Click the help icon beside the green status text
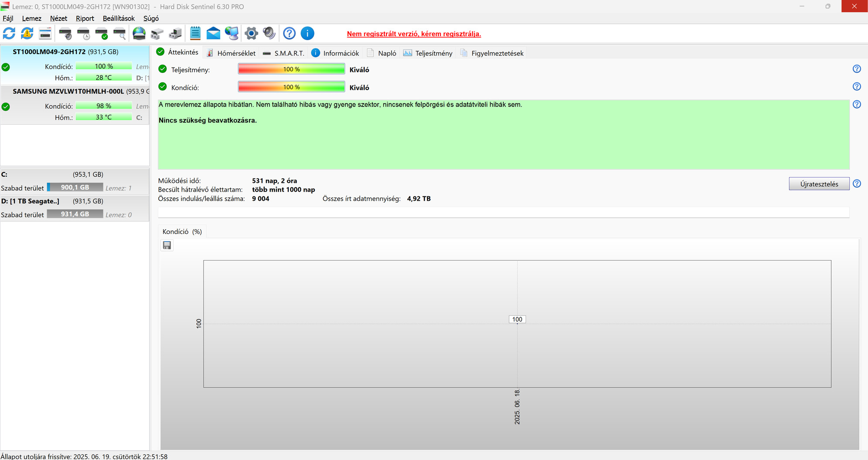868x460 pixels. [857, 104]
